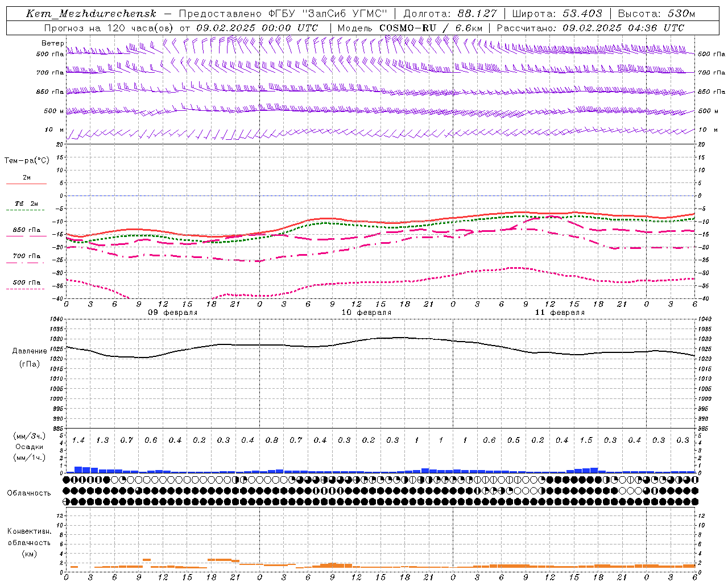The height and width of the screenshot is (582, 728).
Task: Click the 'Td 2м' dew point legend entry
Action: (x=26, y=203)
